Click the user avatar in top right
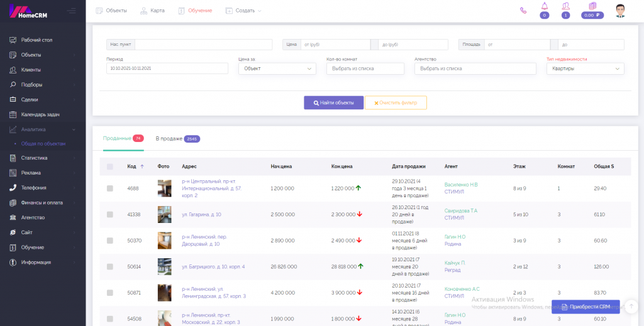This screenshot has width=644, height=326. (621, 11)
